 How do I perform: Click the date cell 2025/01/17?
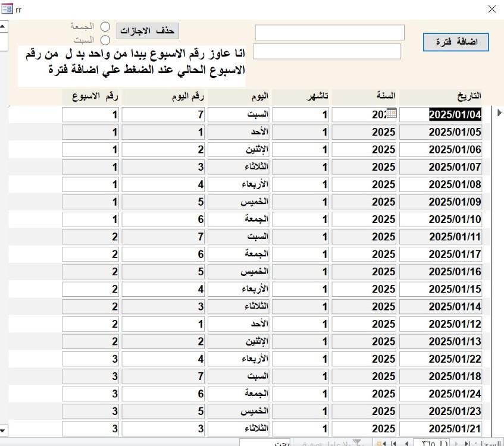[440, 254]
